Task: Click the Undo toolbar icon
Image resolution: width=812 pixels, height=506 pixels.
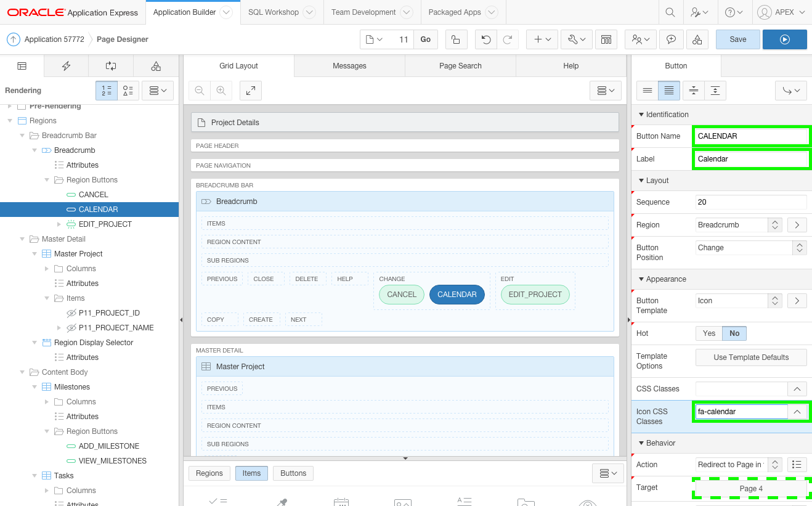Action: click(486, 38)
